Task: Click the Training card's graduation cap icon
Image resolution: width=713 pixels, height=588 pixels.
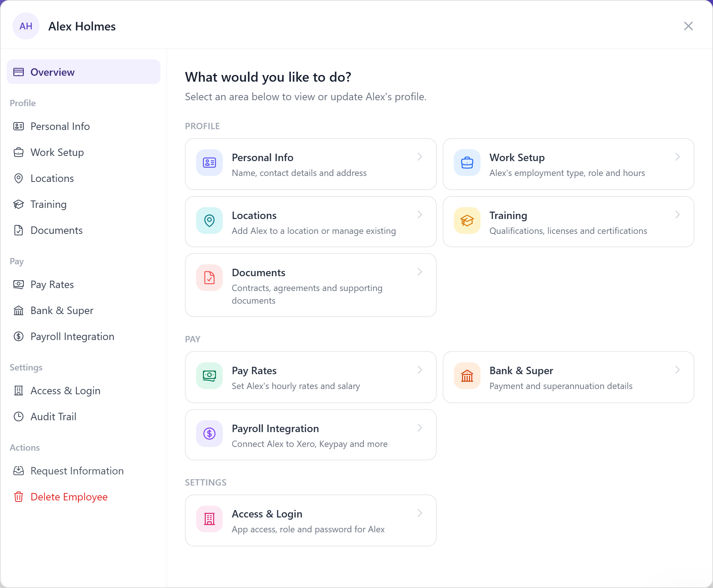Action: pos(467,220)
